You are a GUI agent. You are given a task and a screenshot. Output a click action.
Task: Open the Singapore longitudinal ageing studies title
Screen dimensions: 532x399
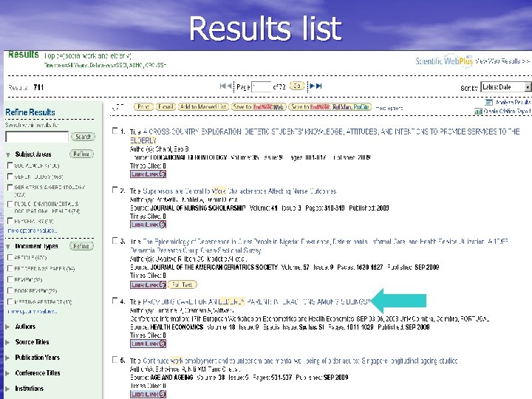pos(300,361)
